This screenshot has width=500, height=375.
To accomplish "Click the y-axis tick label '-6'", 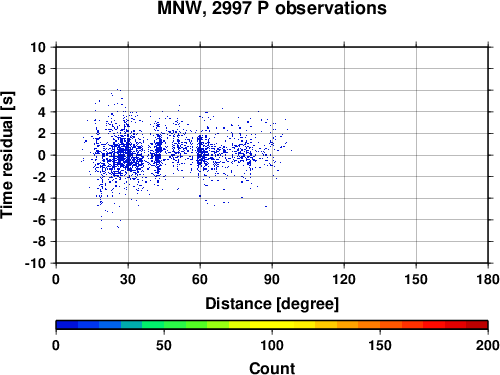I will 39,220.
